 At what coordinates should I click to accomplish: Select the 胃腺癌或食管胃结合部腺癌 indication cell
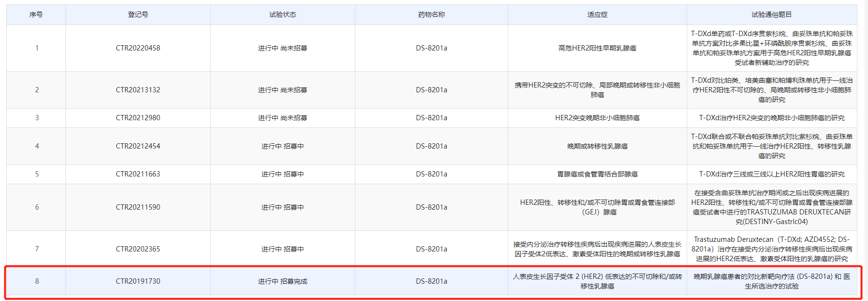(597, 174)
